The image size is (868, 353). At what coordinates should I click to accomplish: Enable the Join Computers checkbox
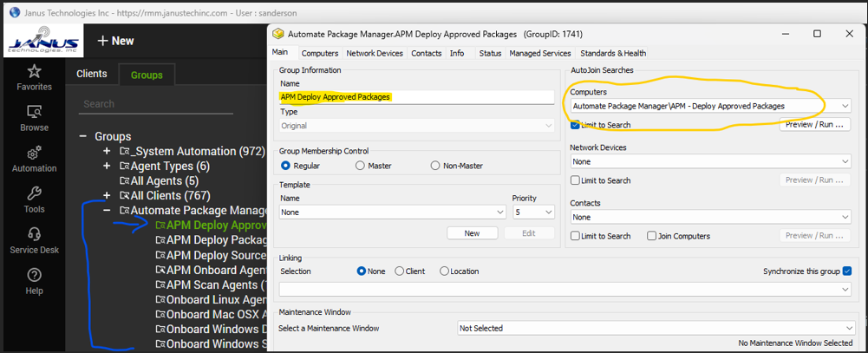652,236
